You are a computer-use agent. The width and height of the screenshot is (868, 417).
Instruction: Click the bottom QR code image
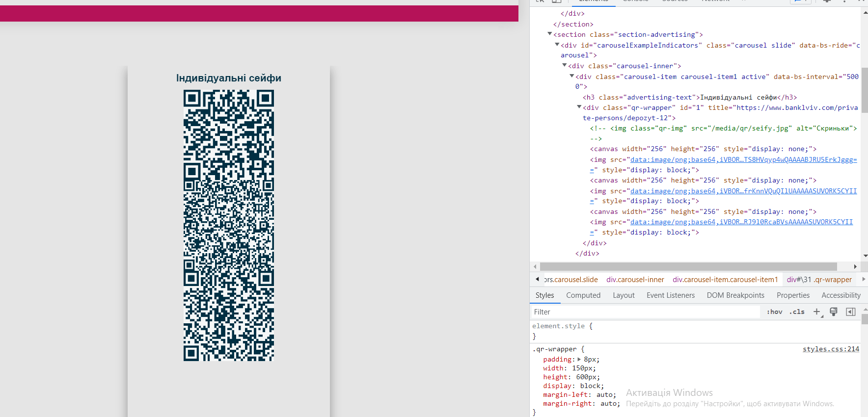point(229,316)
